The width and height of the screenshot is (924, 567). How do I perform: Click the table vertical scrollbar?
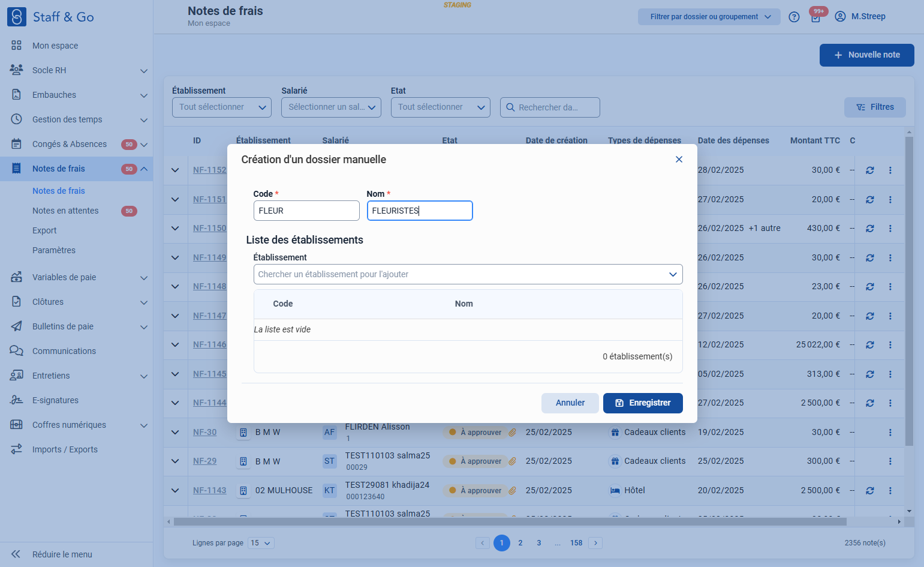(909, 291)
